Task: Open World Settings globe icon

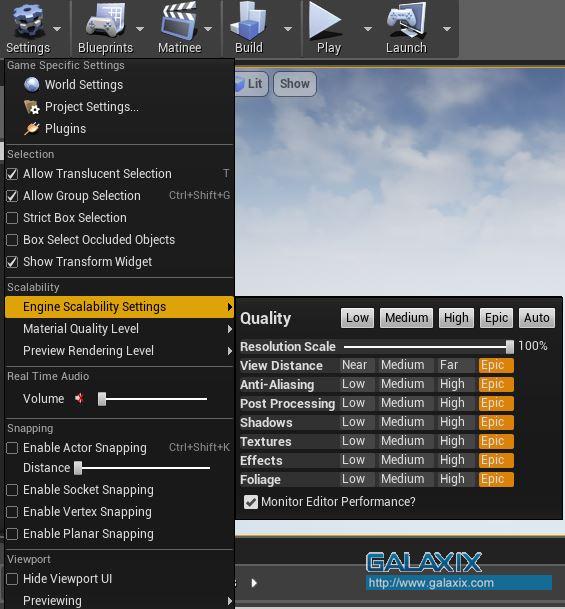Action: tap(32, 84)
